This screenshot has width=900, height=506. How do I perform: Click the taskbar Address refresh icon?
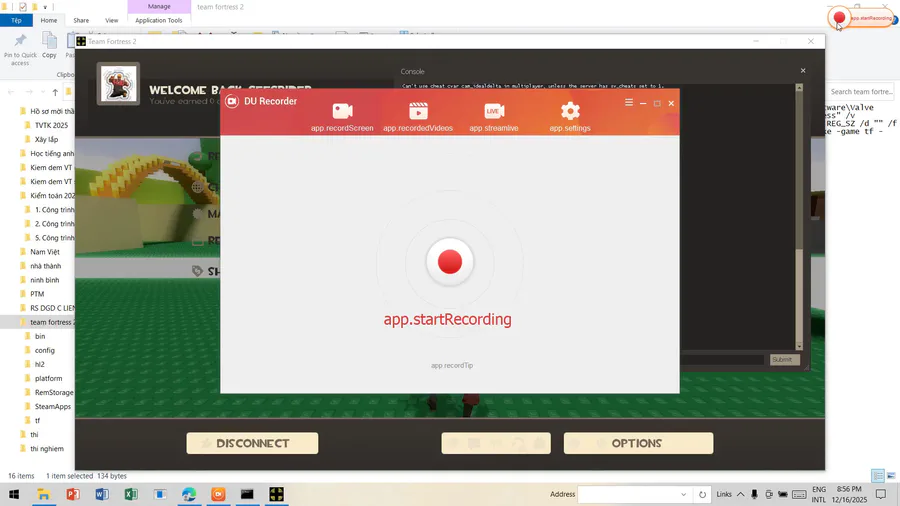pyautogui.click(x=702, y=494)
